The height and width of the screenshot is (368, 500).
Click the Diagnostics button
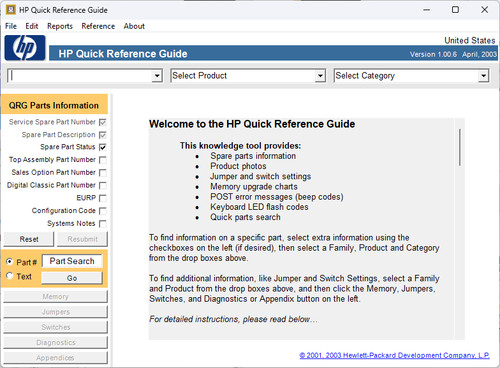[x=56, y=342]
